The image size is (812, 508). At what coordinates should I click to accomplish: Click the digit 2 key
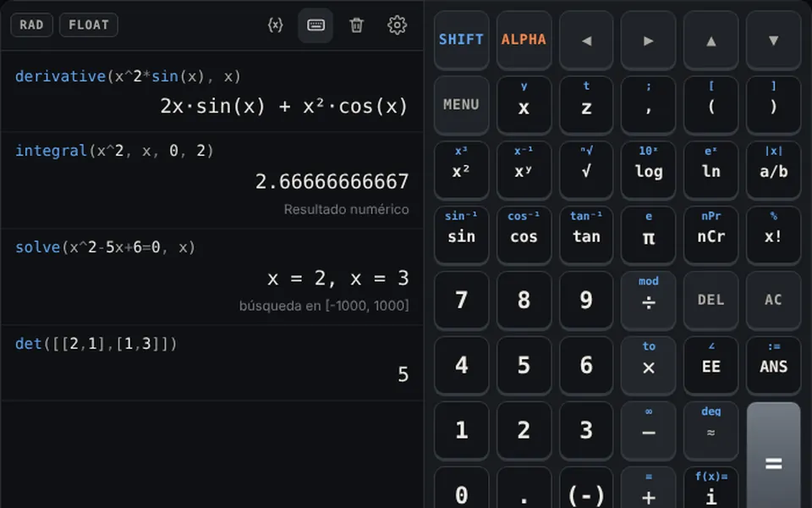coord(524,430)
